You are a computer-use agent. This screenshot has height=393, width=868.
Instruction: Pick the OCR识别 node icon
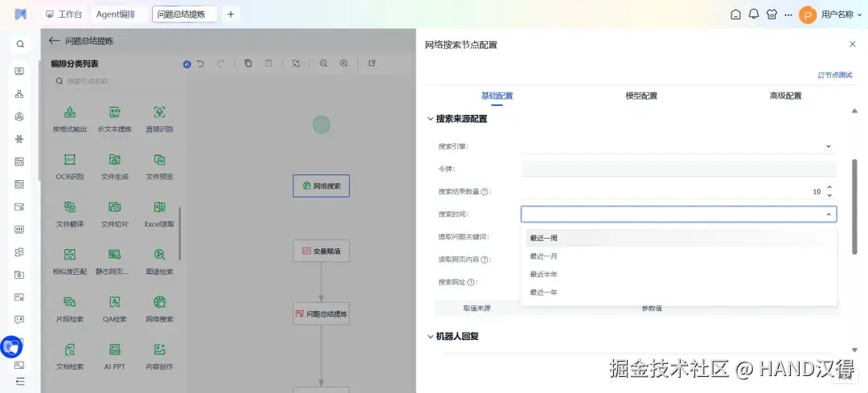70,160
